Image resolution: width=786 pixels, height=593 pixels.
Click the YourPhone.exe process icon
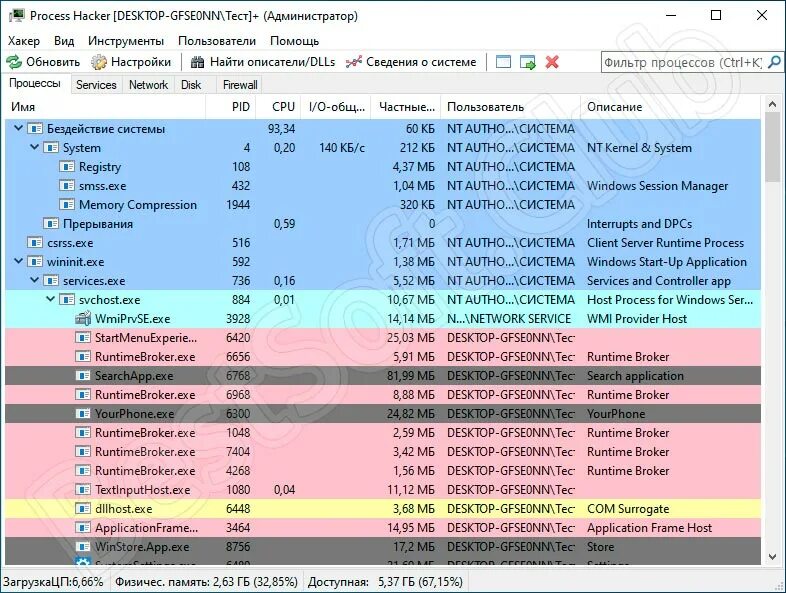tap(83, 414)
